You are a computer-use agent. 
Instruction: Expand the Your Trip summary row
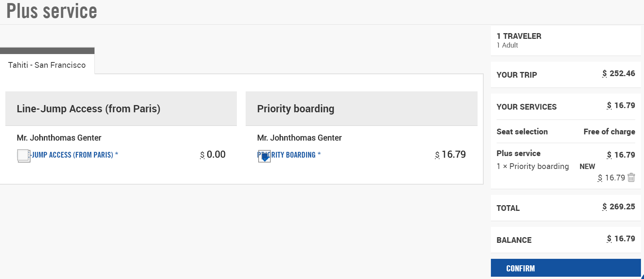[x=566, y=75]
